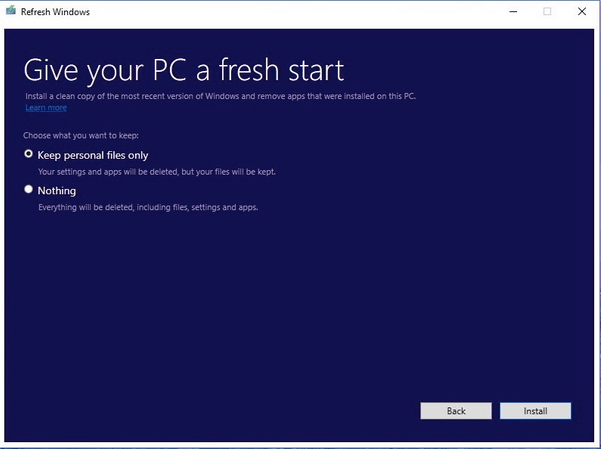This screenshot has width=602, height=451.
Task: Go back with the Back button
Action: click(x=456, y=411)
